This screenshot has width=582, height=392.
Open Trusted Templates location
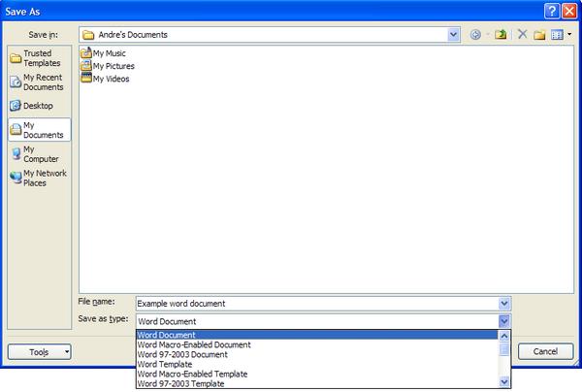pyautogui.click(x=40, y=58)
